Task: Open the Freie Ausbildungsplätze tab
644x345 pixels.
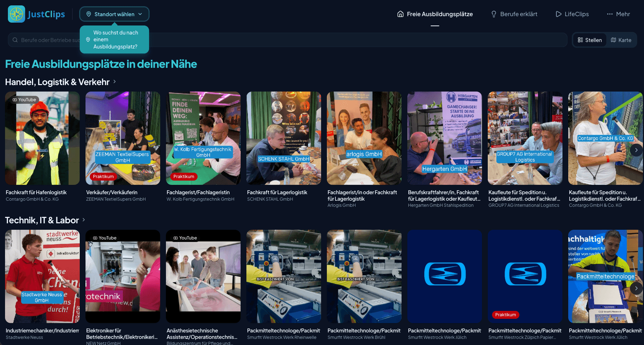Action: pos(435,14)
